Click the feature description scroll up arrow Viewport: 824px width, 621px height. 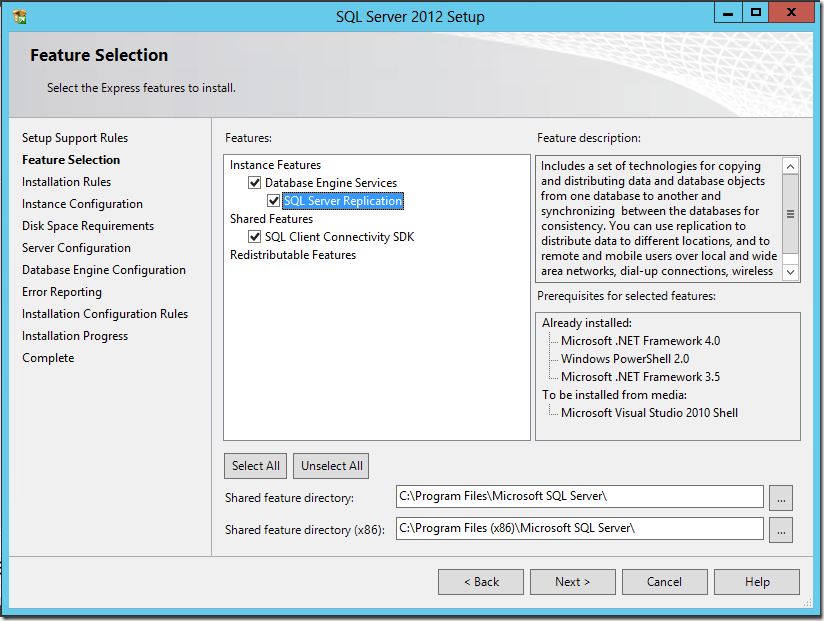pos(790,167)
